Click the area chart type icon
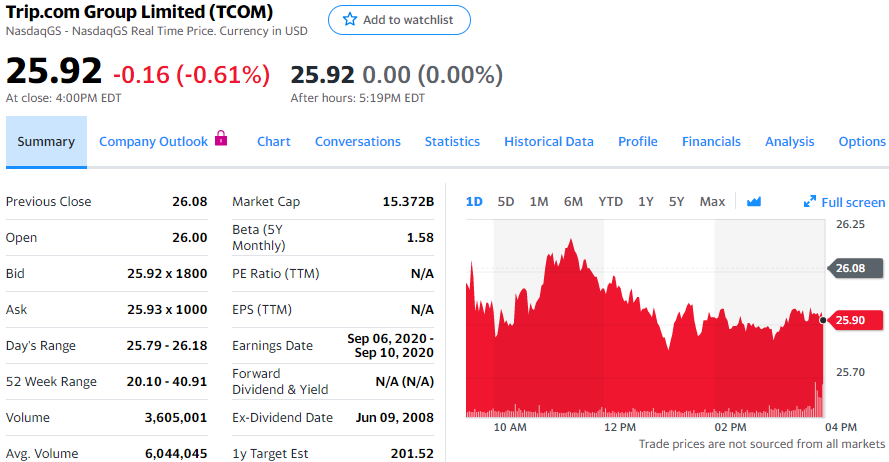This screenshot has height=462, width=889. coord(754,202)
